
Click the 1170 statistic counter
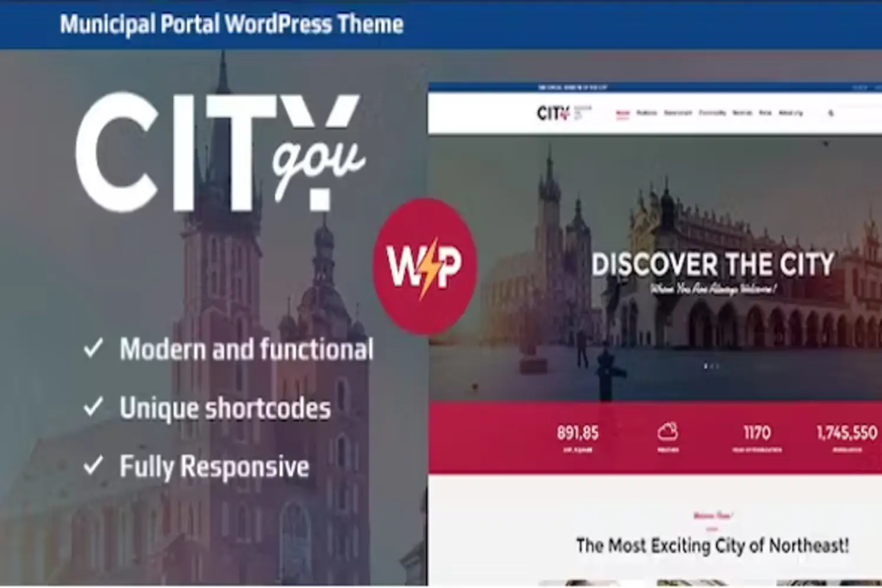point(757,433)
